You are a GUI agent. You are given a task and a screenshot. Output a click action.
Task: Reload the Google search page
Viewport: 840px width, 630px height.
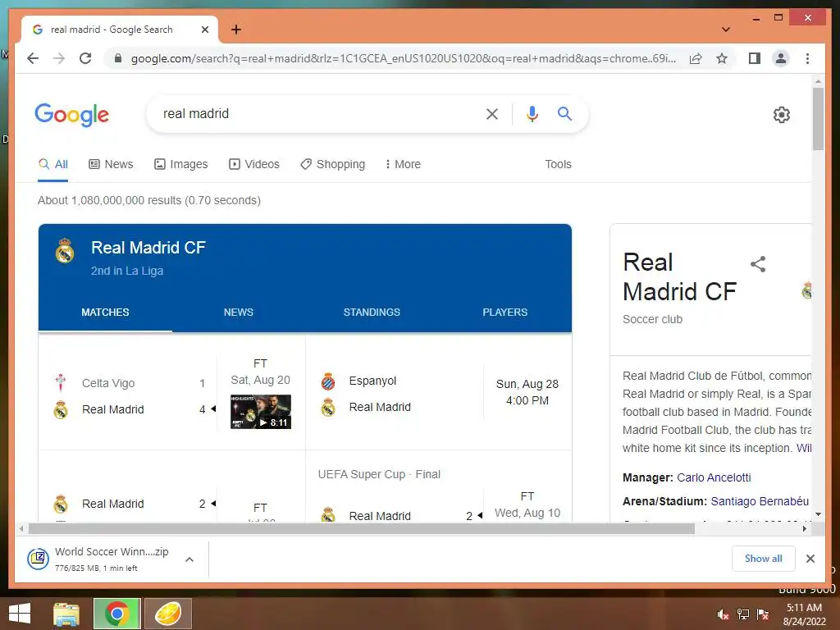pos(85,58)
